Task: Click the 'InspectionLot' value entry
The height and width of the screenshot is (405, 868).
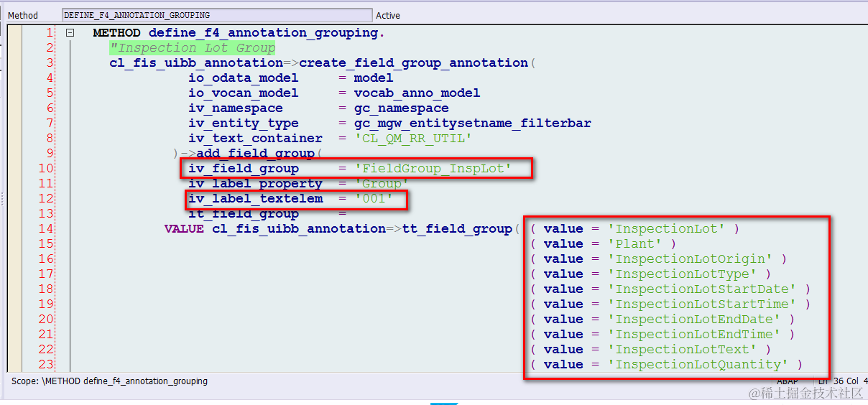Action: click(x=634, y=229)
